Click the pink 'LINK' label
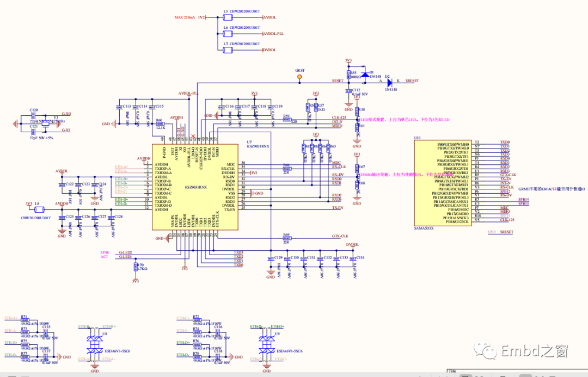 105,252
